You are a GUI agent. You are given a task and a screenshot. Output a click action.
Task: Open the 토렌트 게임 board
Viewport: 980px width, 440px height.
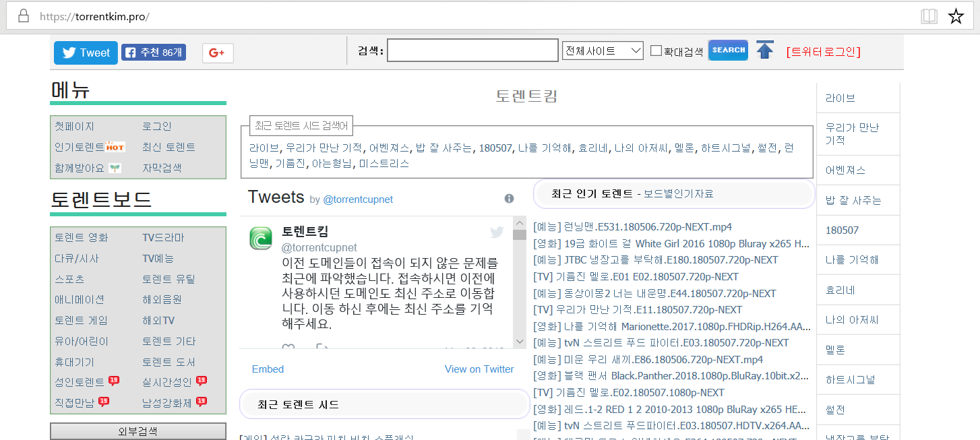click(81, 320)
